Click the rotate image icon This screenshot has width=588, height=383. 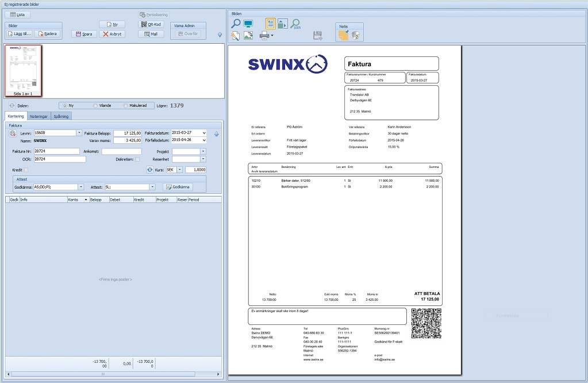[248, 36]
